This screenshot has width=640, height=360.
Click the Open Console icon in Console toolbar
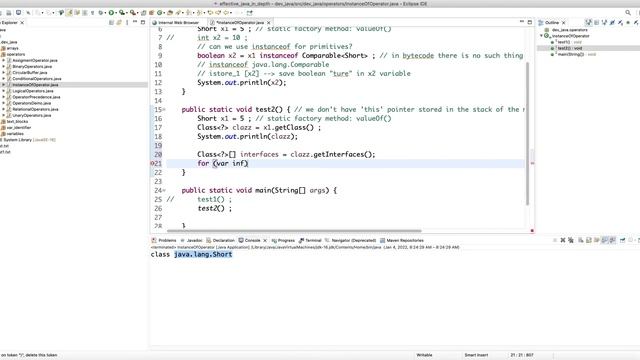638,240
